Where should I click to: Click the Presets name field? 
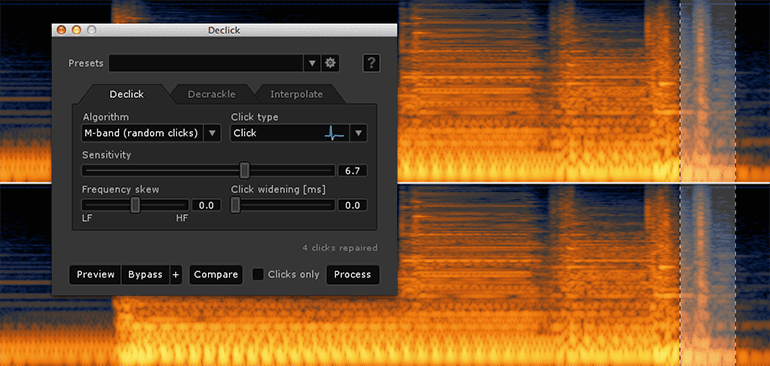(x=206, y=63)
